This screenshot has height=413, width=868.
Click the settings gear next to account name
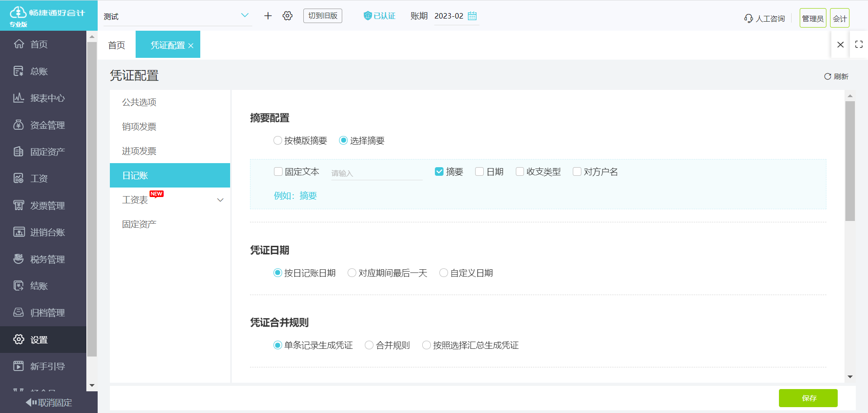[x=287, y=15]
